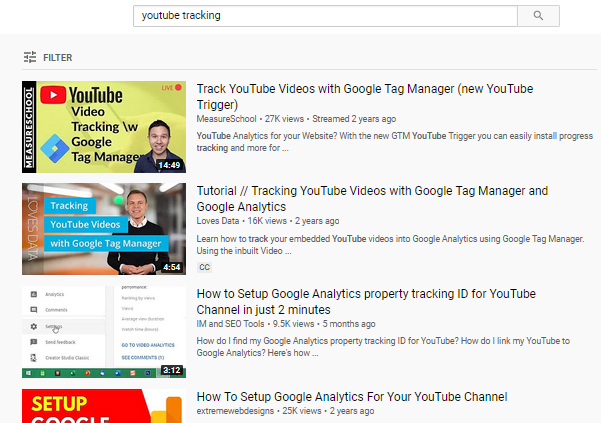Click the CC closed captions badge

tap(205, 267)
